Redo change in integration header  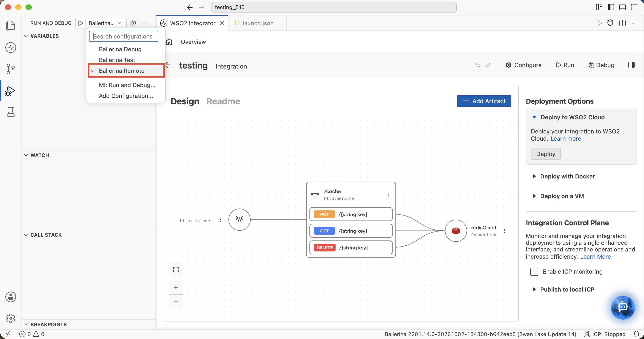[x=488, y=65]
